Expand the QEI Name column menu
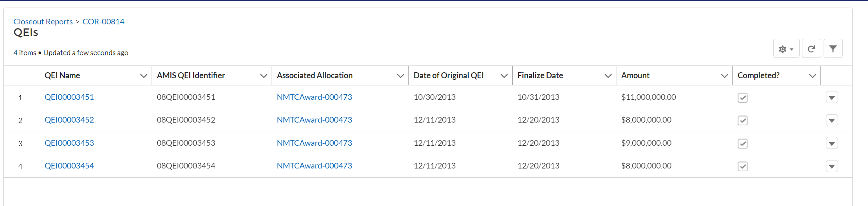Viewport: 868px width, 206px height. [144, 76]
